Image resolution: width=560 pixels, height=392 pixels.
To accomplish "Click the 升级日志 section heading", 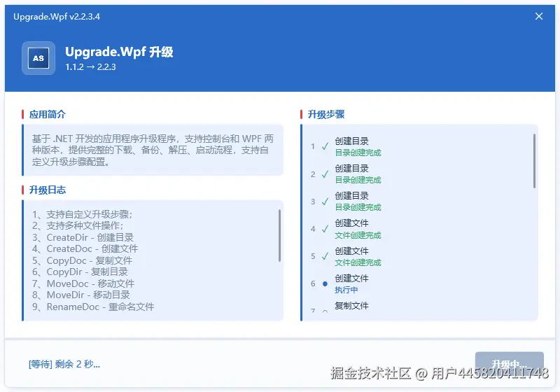I will click(48, 190).
